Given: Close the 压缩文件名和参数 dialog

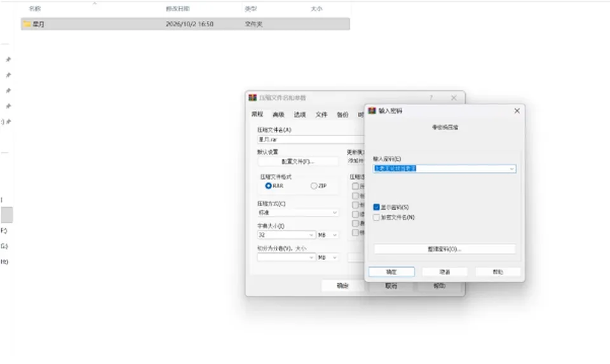Looking at the screenshot, I should (x=454, y=98).
